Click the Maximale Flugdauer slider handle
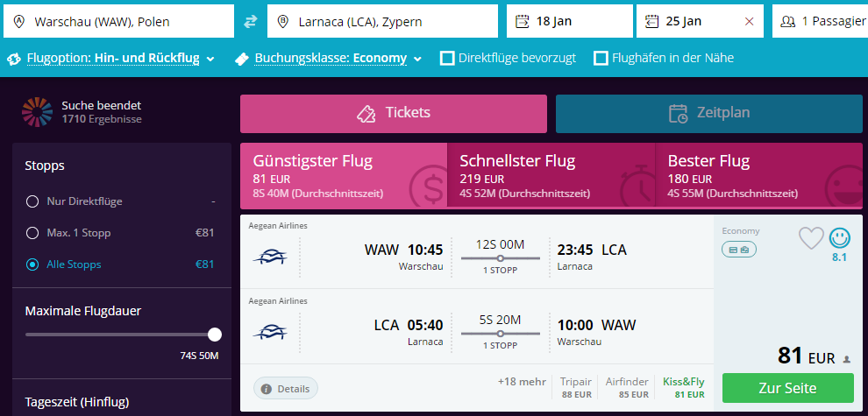 tap(215, 335)
